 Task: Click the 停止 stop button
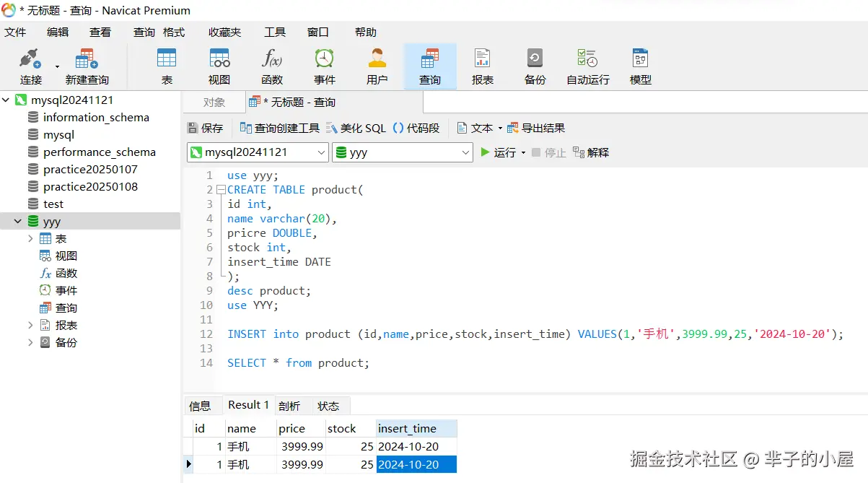[x=548, y=152]
